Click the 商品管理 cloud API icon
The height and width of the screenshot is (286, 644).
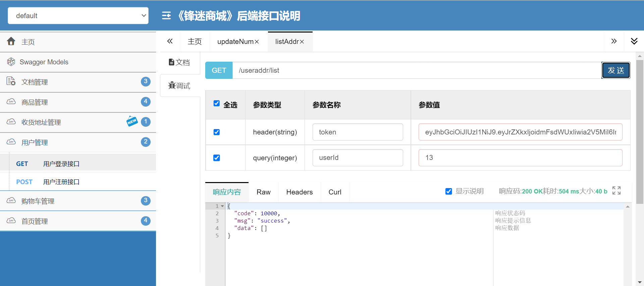[11, 102]
